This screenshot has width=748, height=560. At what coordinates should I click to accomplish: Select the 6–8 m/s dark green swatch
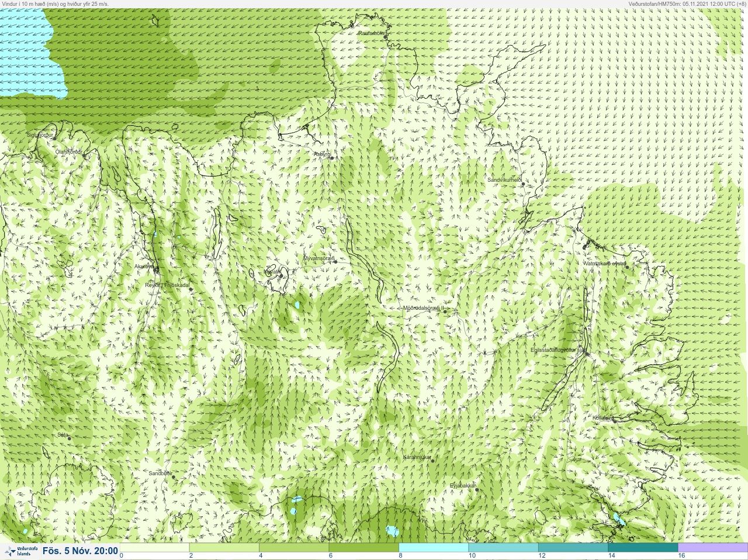click(363, 548)
